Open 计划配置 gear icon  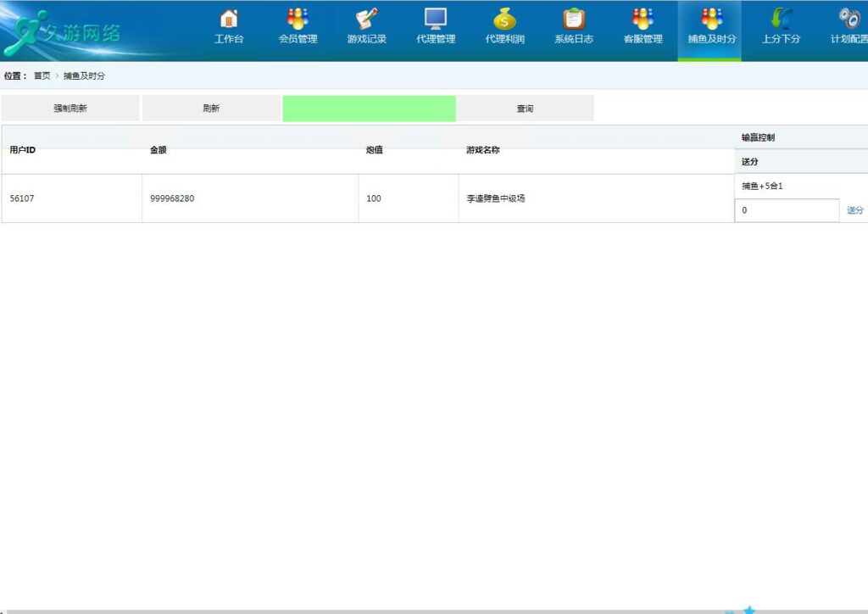point(849,19)
